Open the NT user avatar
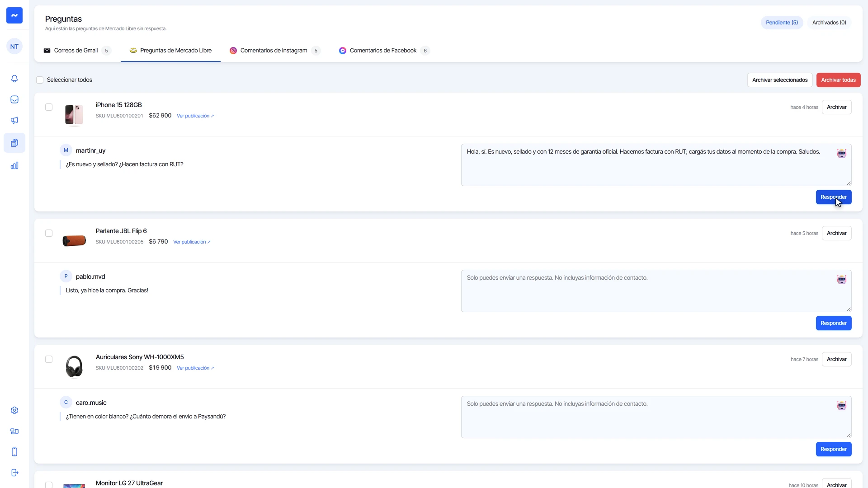Screen dimensions: 868x488 14,47
